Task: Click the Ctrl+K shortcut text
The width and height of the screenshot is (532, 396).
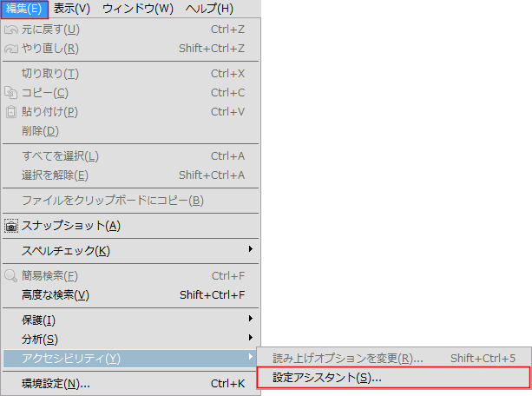Action: click(x=227, y=384)
